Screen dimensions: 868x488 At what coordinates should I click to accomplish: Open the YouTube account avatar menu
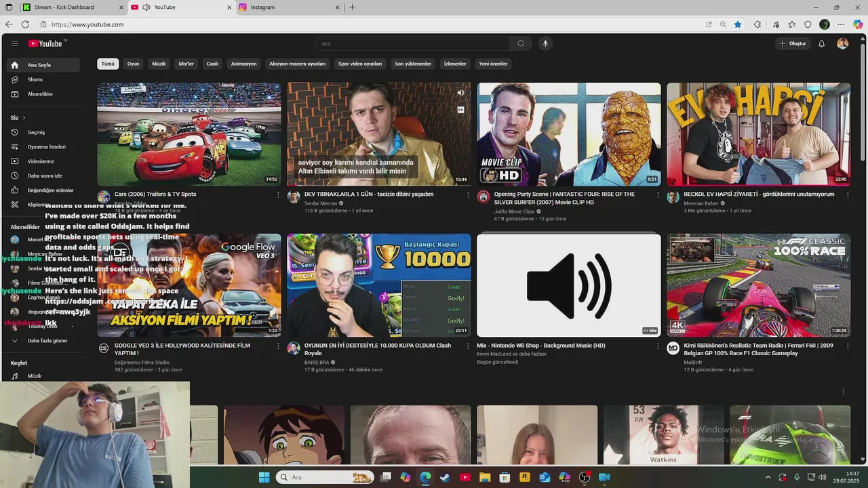(842, 43)
